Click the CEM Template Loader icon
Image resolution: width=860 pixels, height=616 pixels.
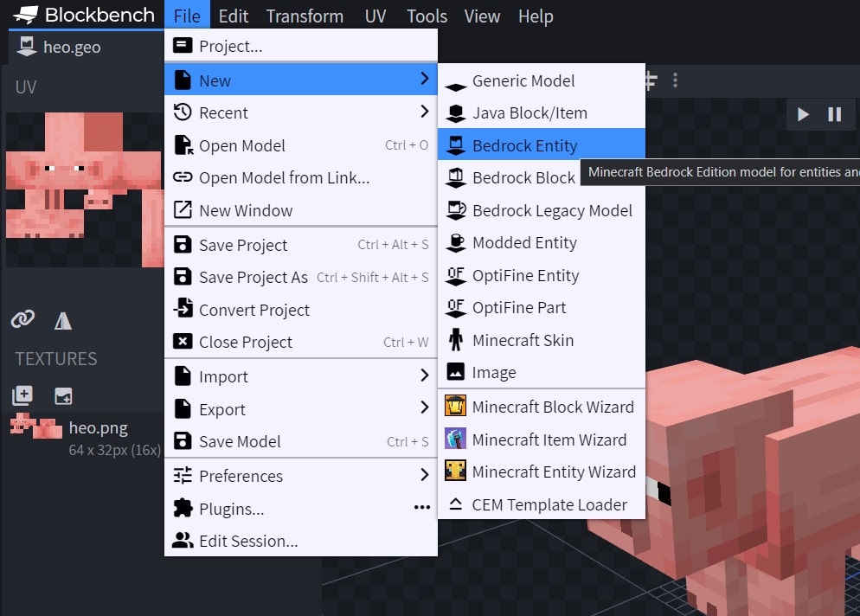click(x=455, y=504)
